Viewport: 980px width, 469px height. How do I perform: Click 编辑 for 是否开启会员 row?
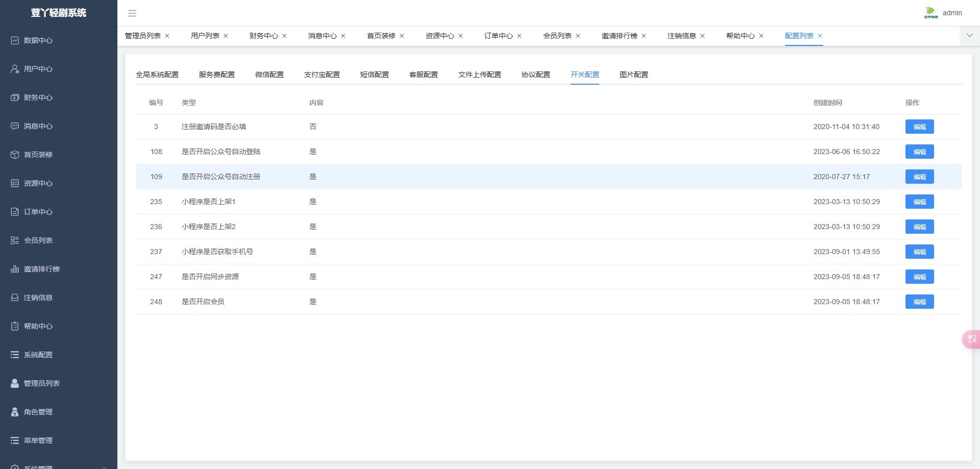pos(919,302)
